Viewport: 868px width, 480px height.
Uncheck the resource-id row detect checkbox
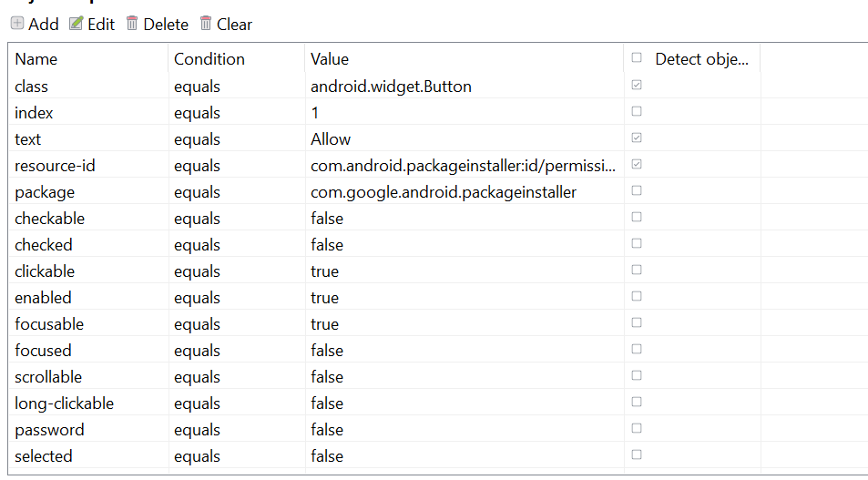point(637,165)
